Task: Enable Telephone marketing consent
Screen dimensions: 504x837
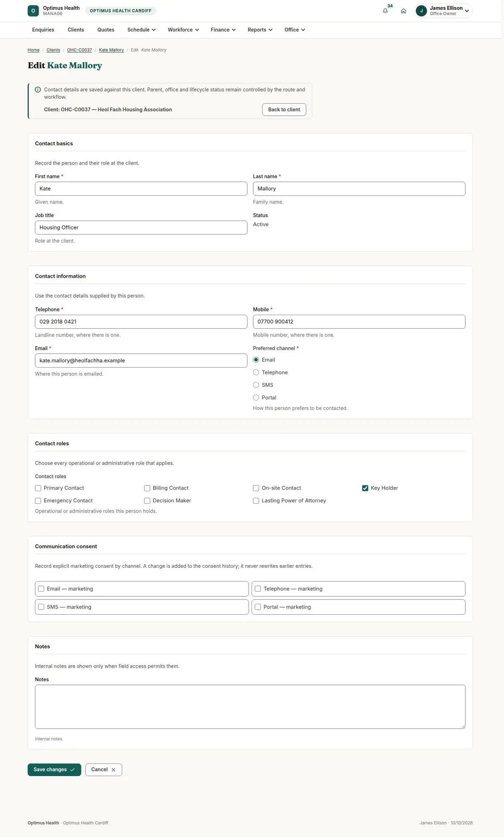Action: point(258,589)
